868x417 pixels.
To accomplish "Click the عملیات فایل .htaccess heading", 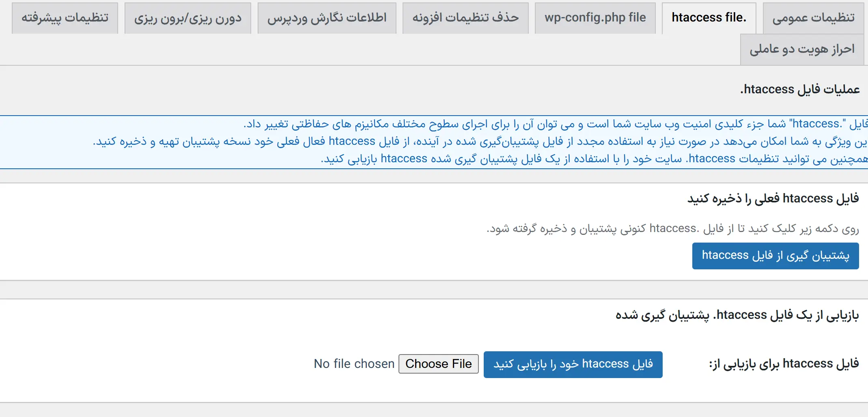I will (799, 89).
